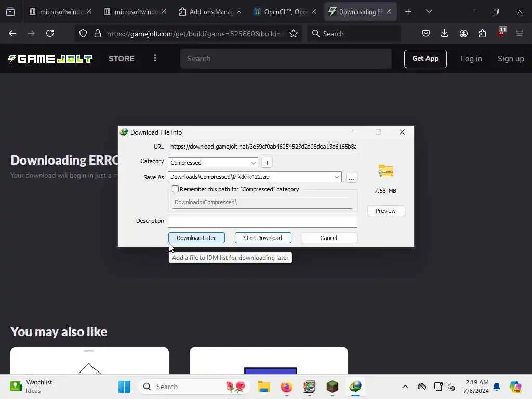
Task: Click the Game Jolt logo
Action: (50, 59)
